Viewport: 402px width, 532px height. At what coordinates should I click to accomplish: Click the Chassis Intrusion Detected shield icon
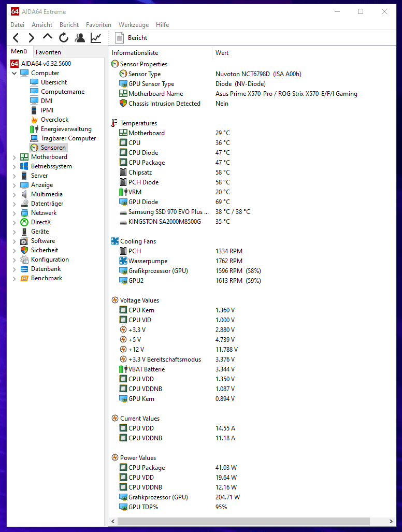coord(123,103)
